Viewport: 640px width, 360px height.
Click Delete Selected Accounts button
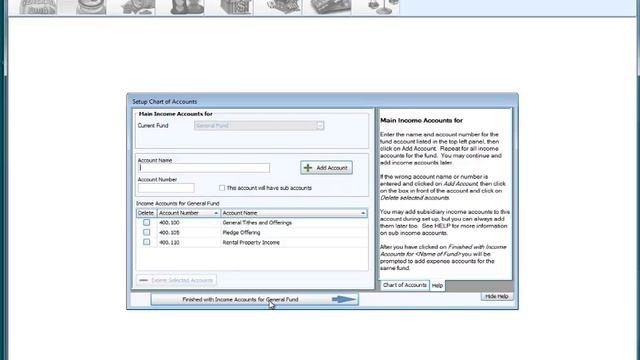coord(176,280)
